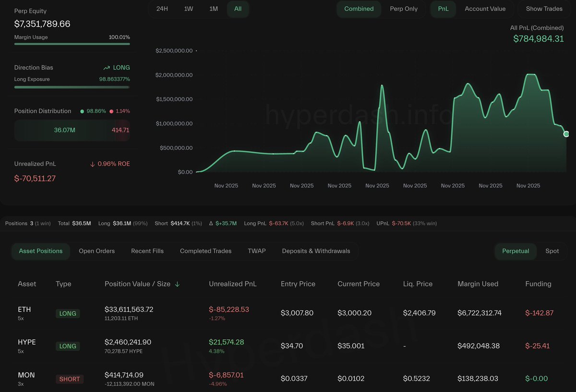Switch chart to Perp Only mode
576x392 pixels.
click(x=404, y=9)
